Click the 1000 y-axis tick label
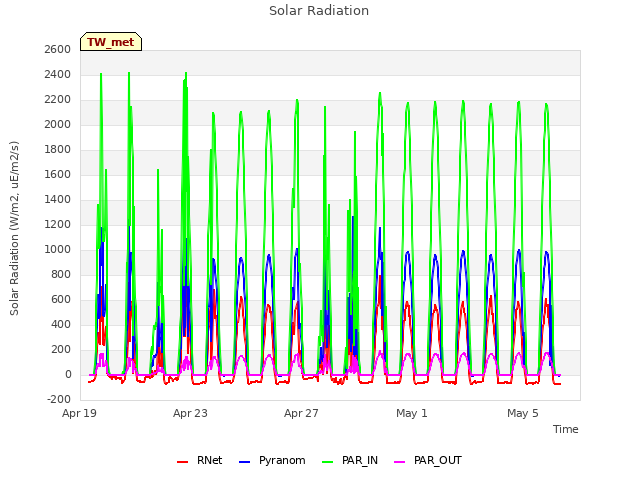Image resolution: width=640 pixels, height=480 pixels. (58, 249)
